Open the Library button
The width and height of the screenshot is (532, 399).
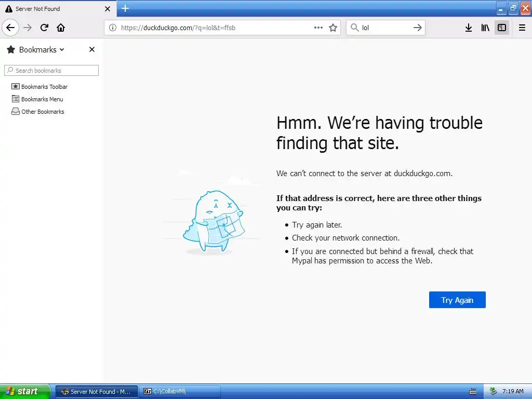point(485,28)
